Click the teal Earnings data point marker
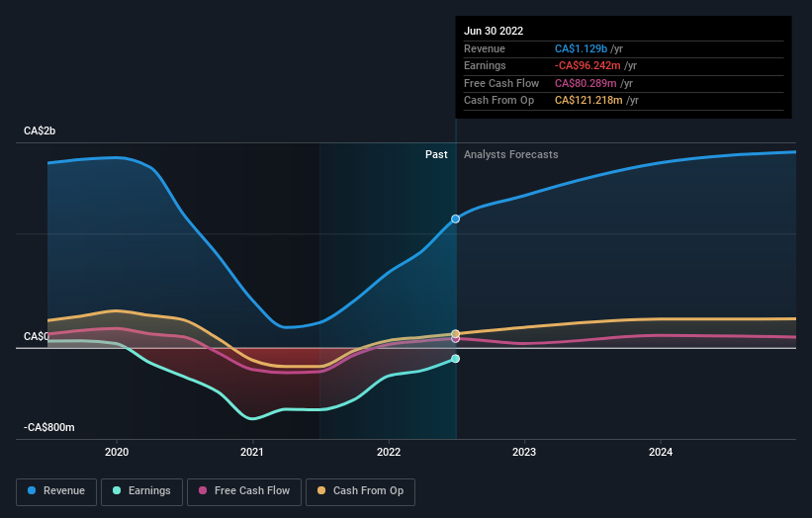 click(455, 359)
